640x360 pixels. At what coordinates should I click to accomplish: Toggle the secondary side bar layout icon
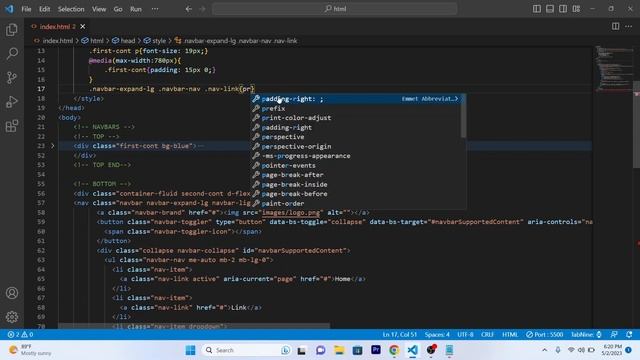563,9
